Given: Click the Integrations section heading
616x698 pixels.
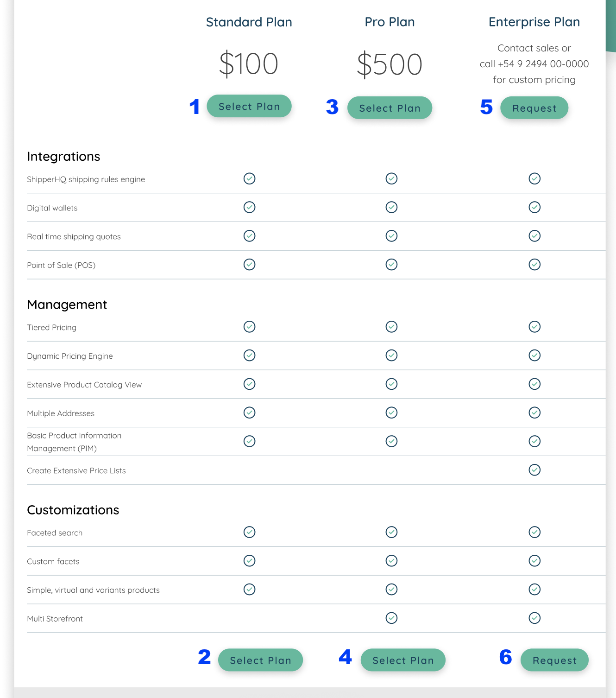Looking at the screenshot, I should (x=63, y=156).
